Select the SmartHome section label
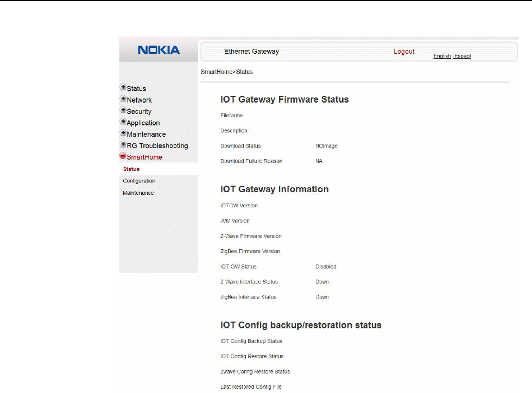This screenshot has width=532, height=393. pos(145,157)
